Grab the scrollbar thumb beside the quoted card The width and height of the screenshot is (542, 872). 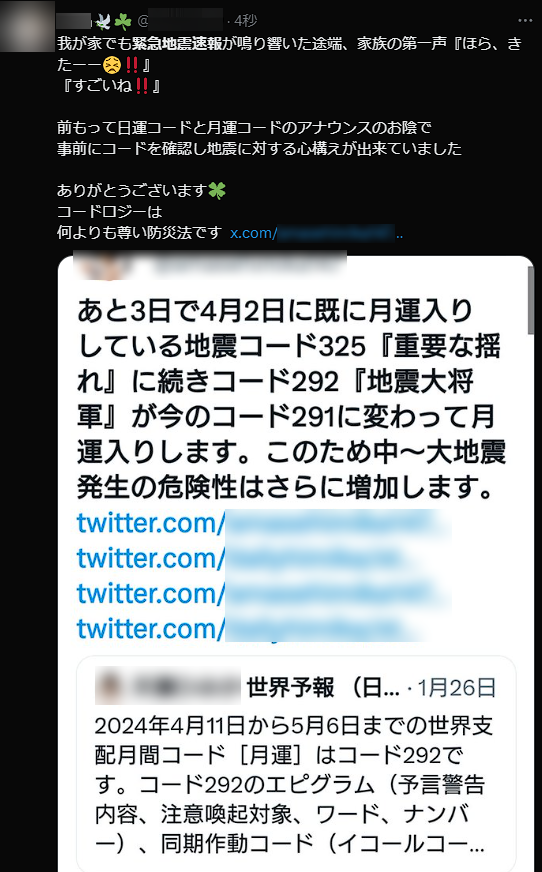point(531,300)
